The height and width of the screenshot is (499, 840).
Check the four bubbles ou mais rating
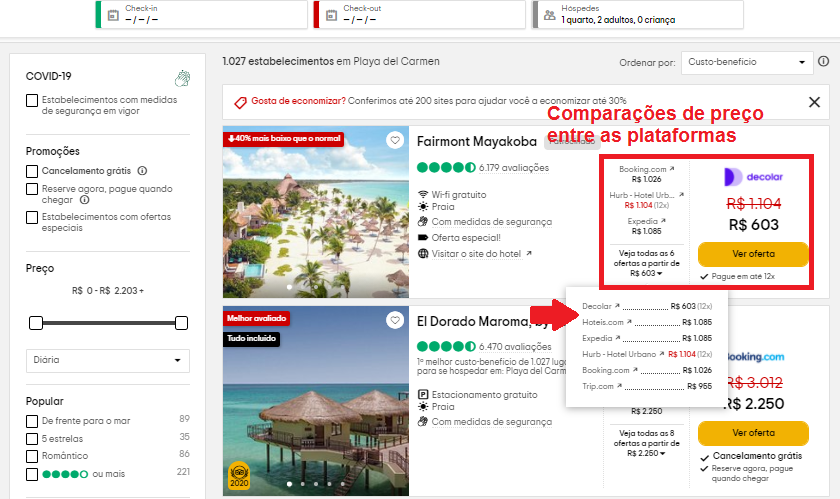pos(32,474)
